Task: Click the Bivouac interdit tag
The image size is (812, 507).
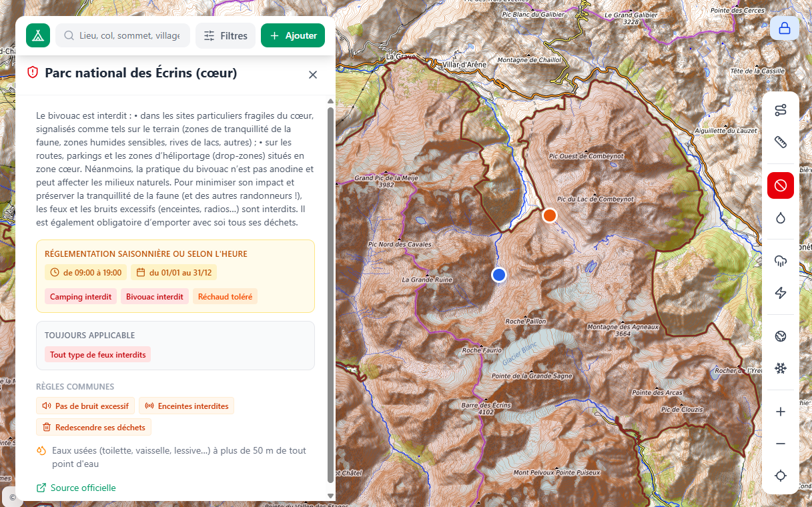Action: 155,297
